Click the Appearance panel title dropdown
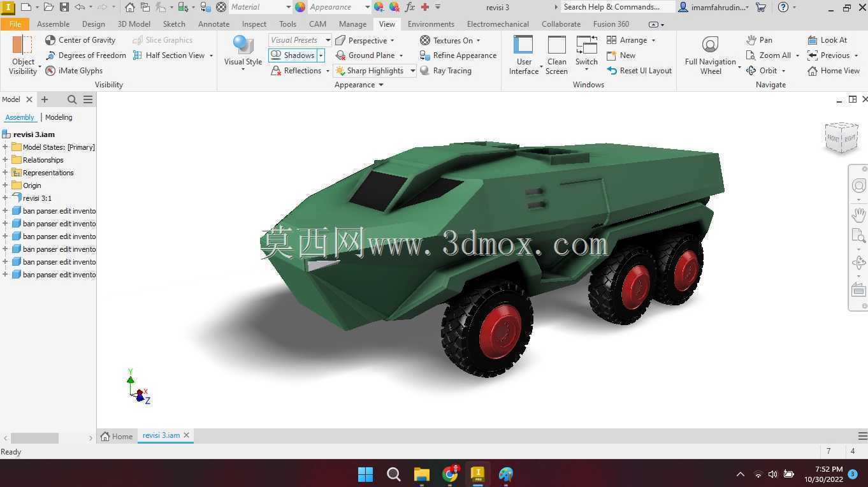Image resolution: width=868 pixels, height=487 pixels. (x=359, y=85)
